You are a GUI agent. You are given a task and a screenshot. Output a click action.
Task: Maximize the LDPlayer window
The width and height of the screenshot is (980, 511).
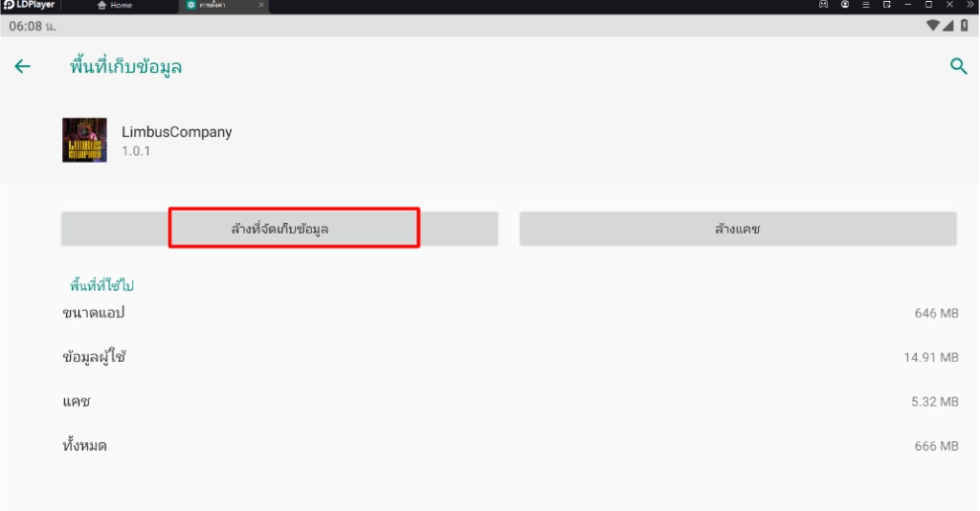click(928, 5)
